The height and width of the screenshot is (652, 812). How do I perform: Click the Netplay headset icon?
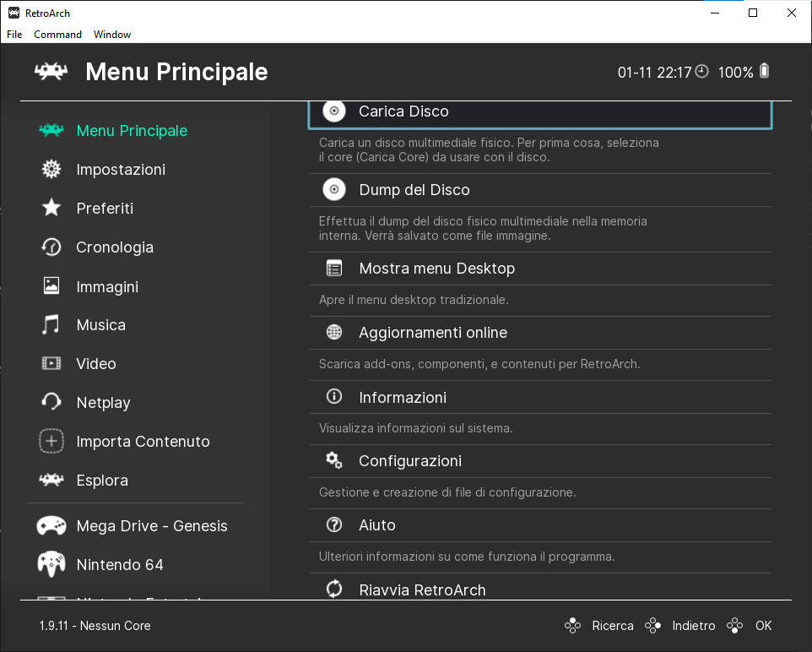point(51,402)
